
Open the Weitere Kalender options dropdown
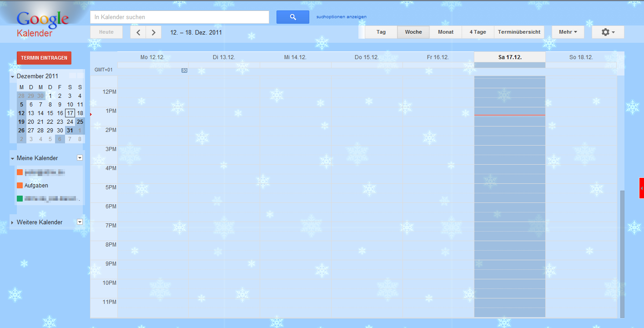click(x=80, y=222)
